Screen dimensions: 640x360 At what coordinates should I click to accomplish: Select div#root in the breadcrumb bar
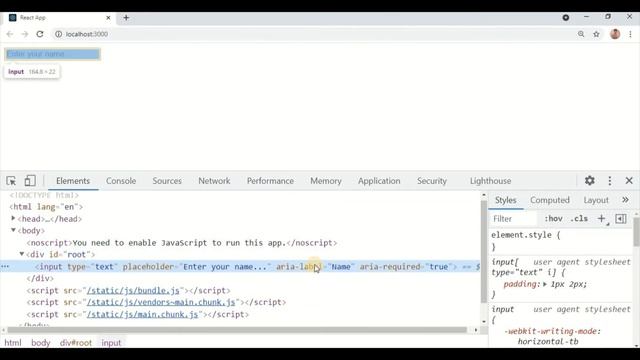(x=76, y=343)
